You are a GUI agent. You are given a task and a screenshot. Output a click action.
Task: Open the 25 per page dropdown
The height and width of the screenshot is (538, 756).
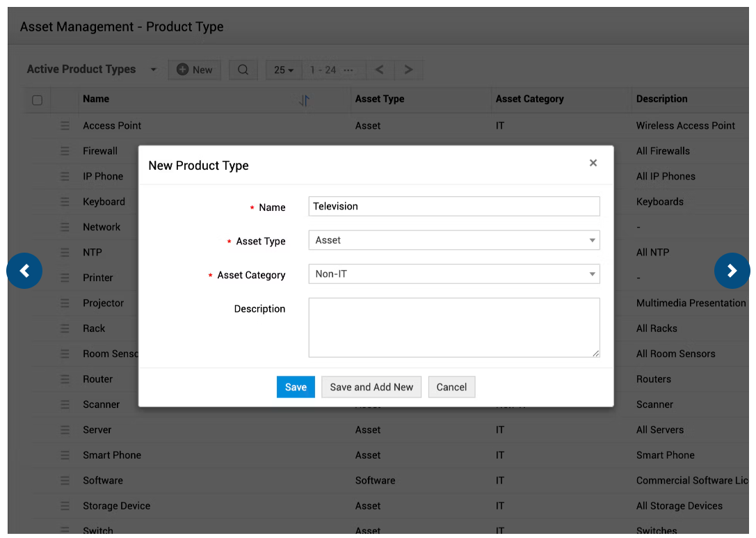tap(284, 70)
